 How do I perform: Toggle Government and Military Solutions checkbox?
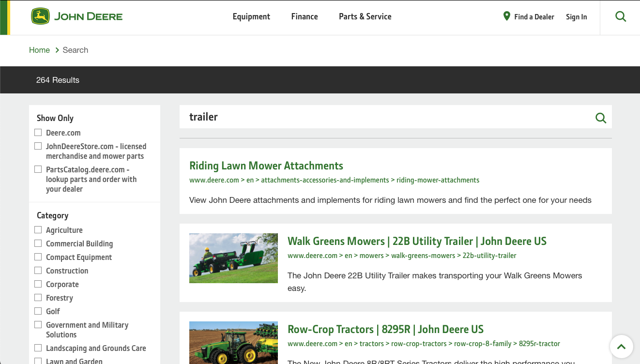coord(38,325)
